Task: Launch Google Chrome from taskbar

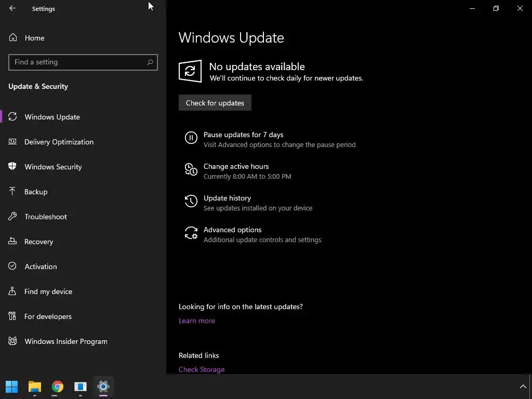Action: click(x=57, y=387)
